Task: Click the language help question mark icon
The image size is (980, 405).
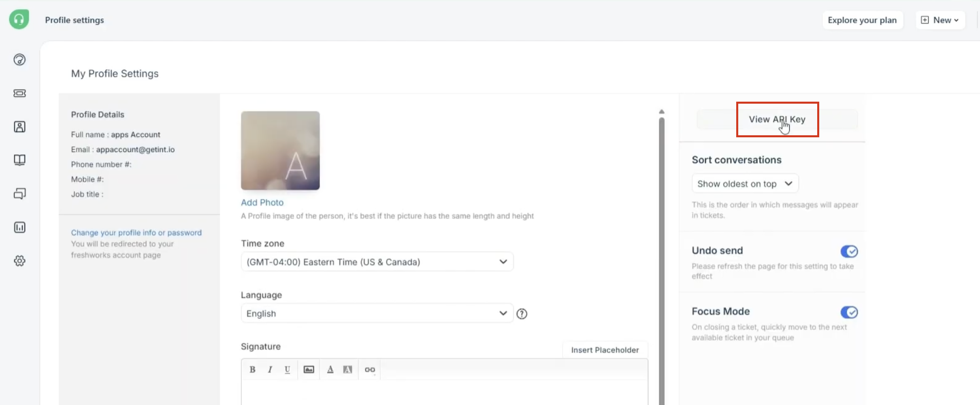Action: [x=522, y=314]
